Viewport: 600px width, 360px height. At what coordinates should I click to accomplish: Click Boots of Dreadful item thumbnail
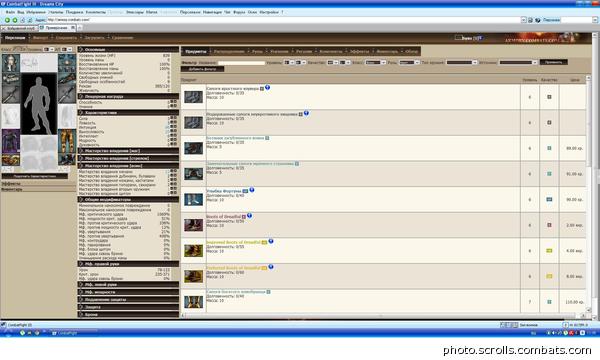[x=193, y=225]
